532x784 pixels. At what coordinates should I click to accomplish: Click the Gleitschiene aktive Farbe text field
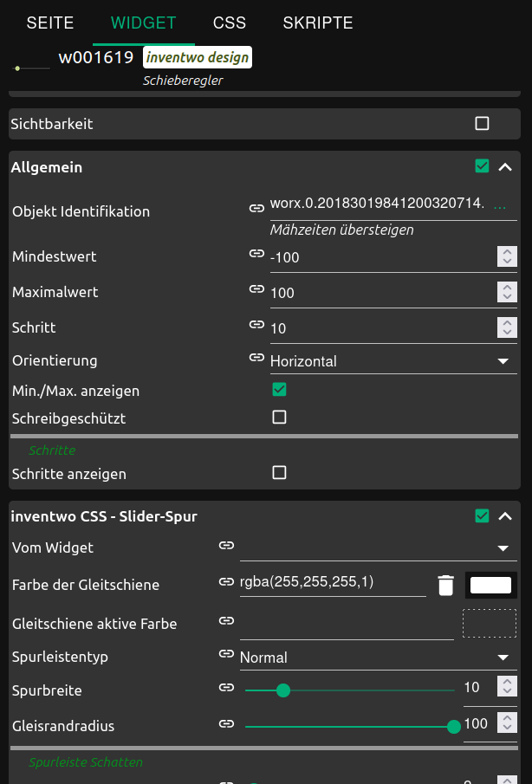(347, 625)
